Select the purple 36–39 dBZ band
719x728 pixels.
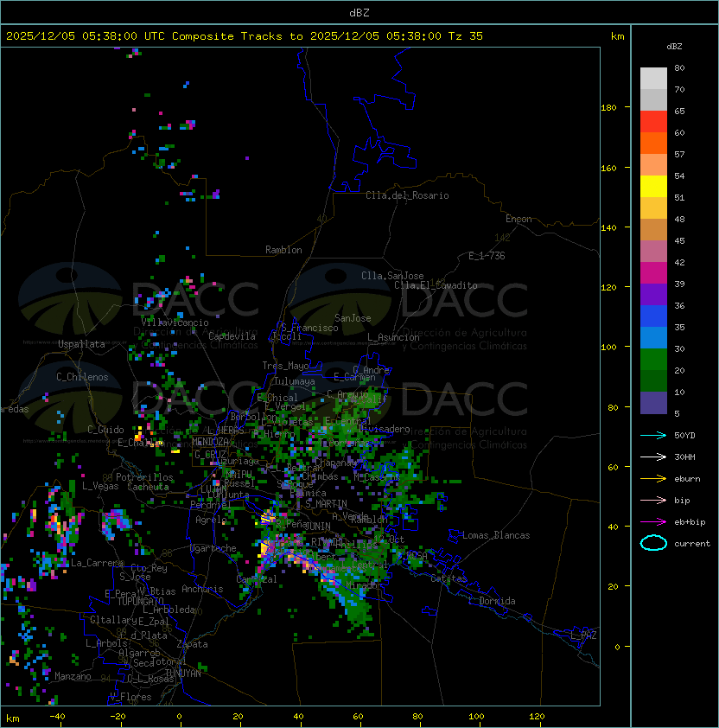653,294
